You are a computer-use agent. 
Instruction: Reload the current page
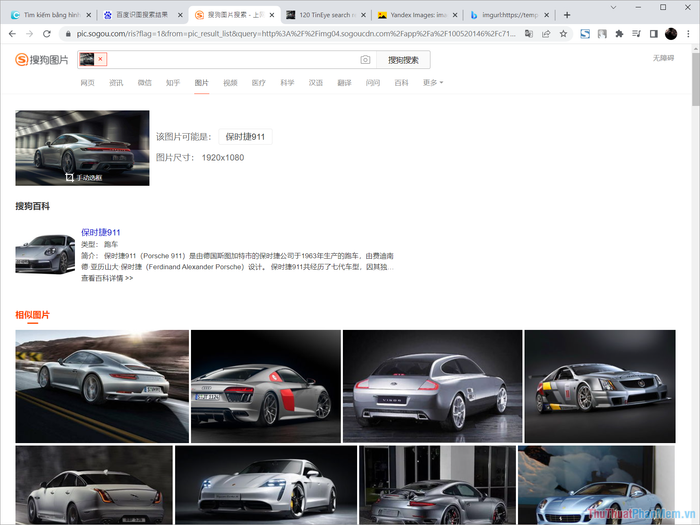pyautogui.click(x=47, y=34)
